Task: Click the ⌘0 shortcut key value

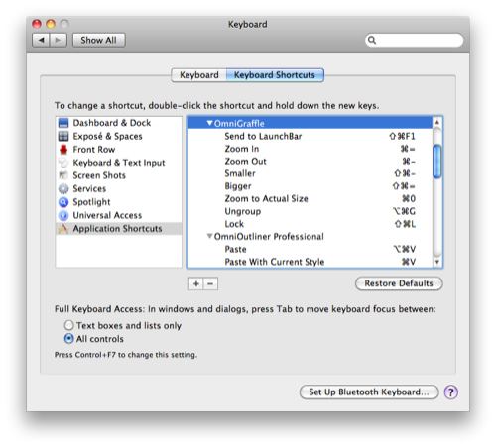Action: coord(409,199)
